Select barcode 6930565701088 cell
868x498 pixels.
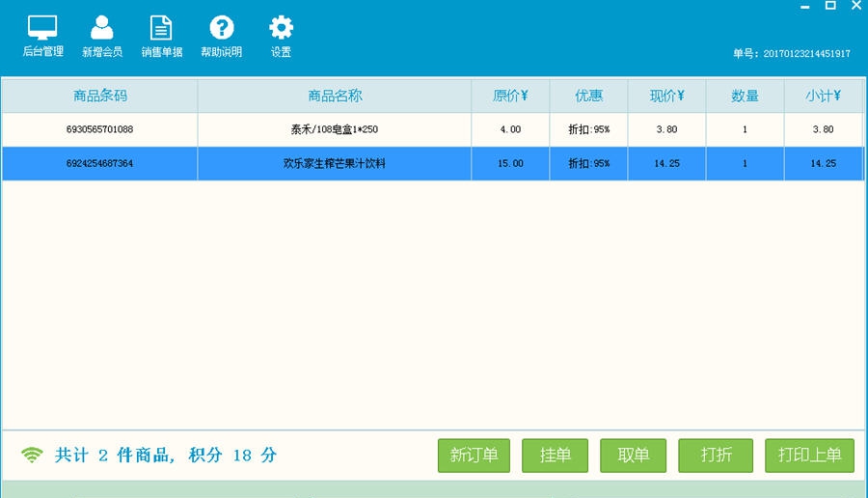pyautogui.click(x=99, y=129)
